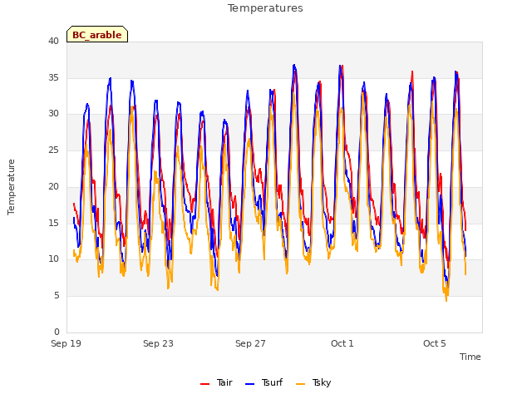Click the blue Tsurf legend swatch
The width and height of the screenshot is (532, 399).
249,384
